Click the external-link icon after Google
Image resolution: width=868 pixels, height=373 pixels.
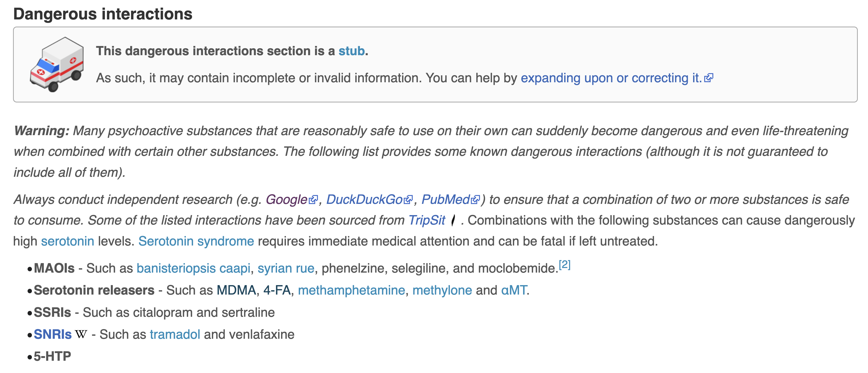(x=313, y=200)
